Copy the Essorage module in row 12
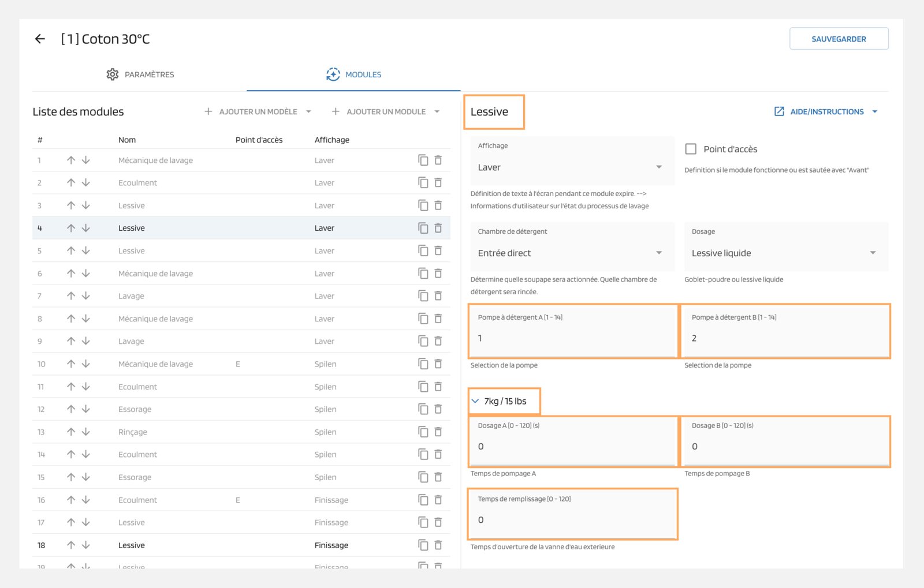Image resolution: width=924 pixels, height=588 pixels. pos(423,409)
